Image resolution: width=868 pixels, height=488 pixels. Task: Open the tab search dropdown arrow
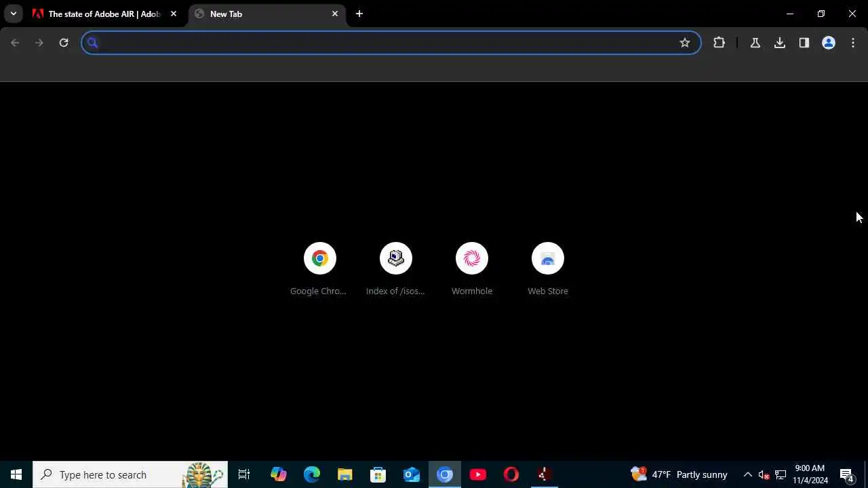(x=13, y=14)
